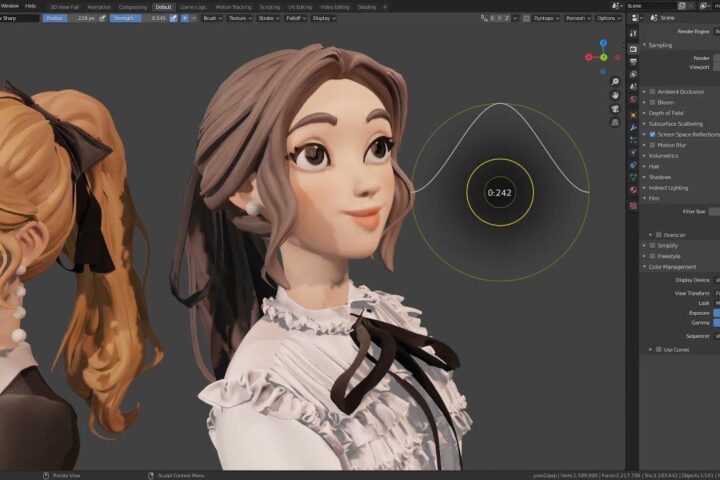Select the Subtract direction minus button
The image size is (720, 480).
pos(193,18)
